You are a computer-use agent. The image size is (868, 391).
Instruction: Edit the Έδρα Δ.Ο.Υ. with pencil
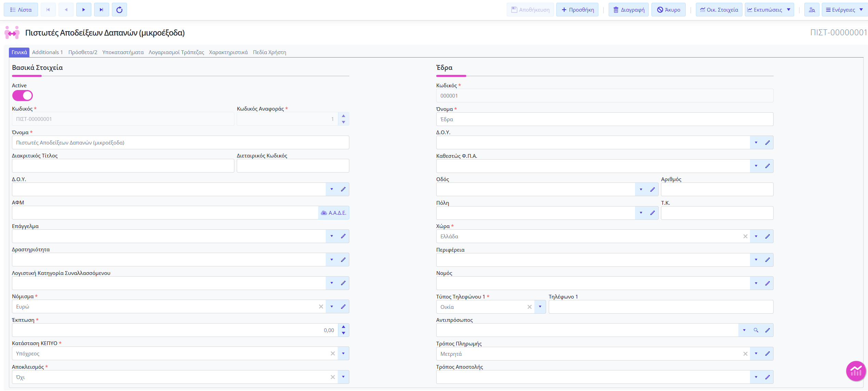point(767,142)
